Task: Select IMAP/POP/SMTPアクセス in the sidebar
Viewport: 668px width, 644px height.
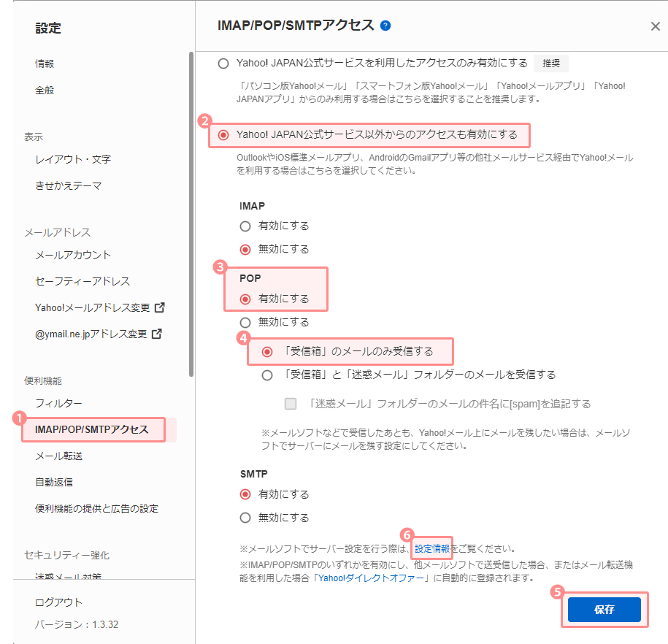Action: tap(91, 429)
